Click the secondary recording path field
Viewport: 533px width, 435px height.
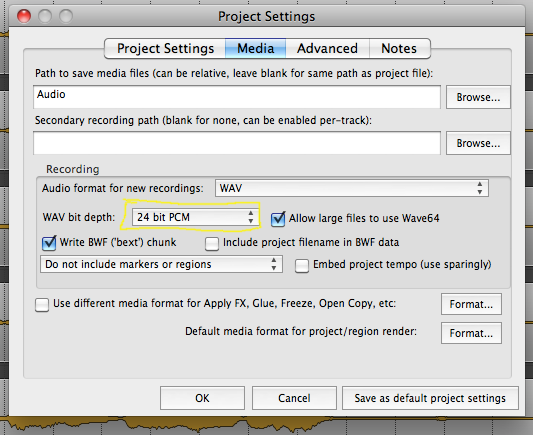[x=237, y=143]
